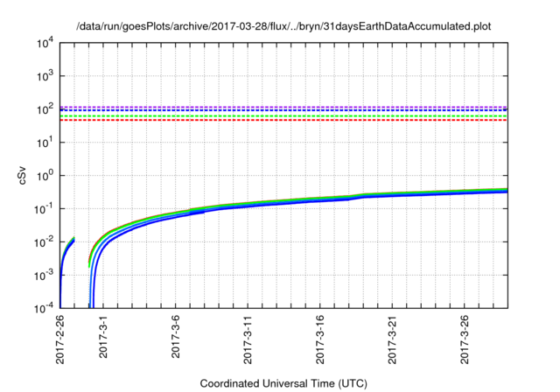Click the 10^-3 y-axis tick label
This screenshot has width=560, height=392.
tap(44, 275)
